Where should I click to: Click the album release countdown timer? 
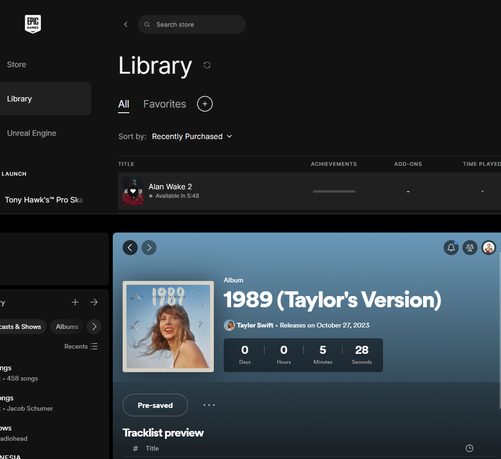(303, 355)
